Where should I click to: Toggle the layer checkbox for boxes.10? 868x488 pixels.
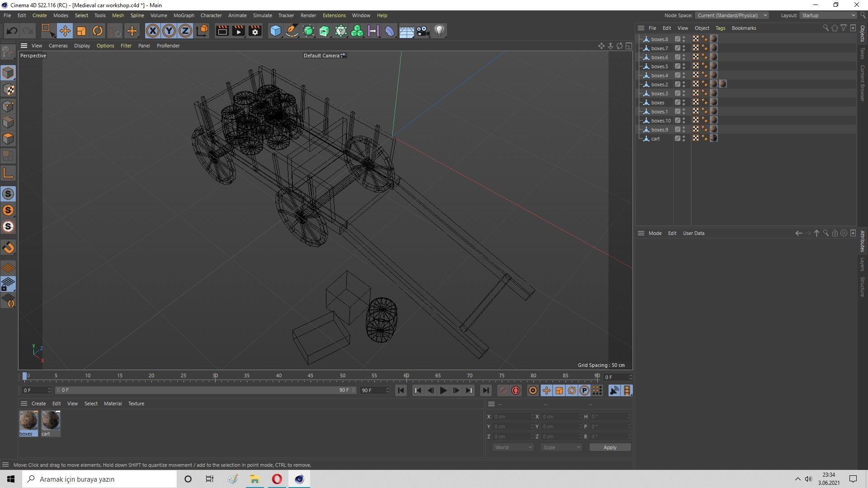pyautogui.click(x=677, y=121)
